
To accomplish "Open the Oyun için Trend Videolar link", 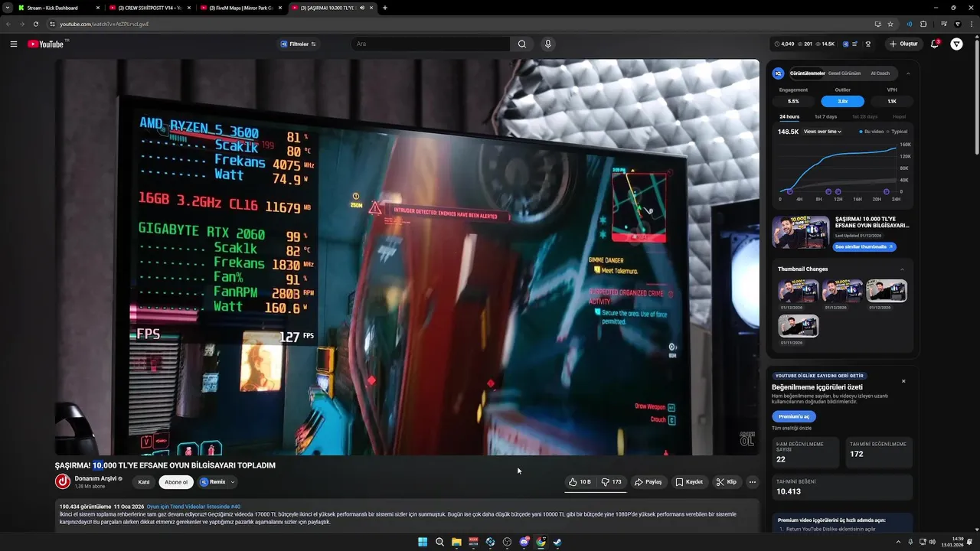I will pyautogui.click(x=193, y=507).
